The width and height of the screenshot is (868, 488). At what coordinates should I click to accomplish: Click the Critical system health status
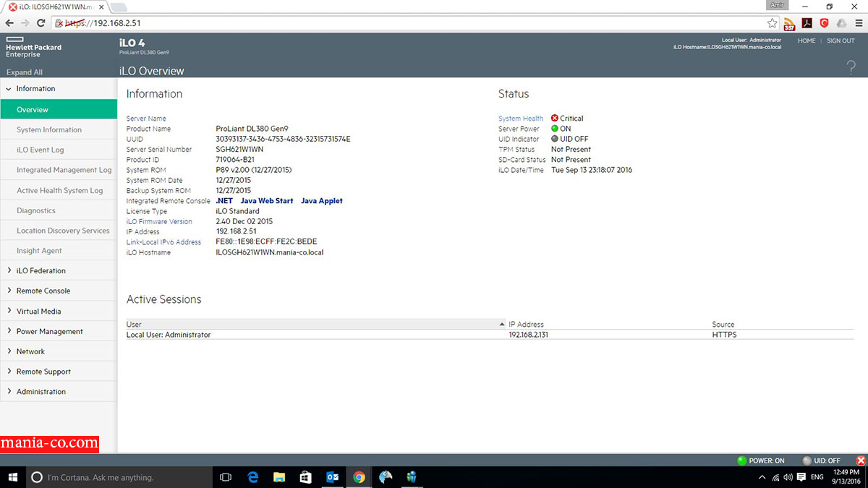click(567, 119)
